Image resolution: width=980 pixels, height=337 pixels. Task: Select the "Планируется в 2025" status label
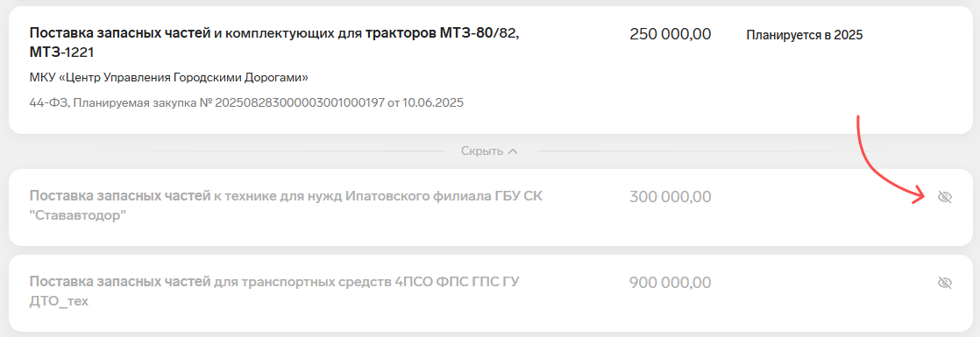click(x=805, y=35)
